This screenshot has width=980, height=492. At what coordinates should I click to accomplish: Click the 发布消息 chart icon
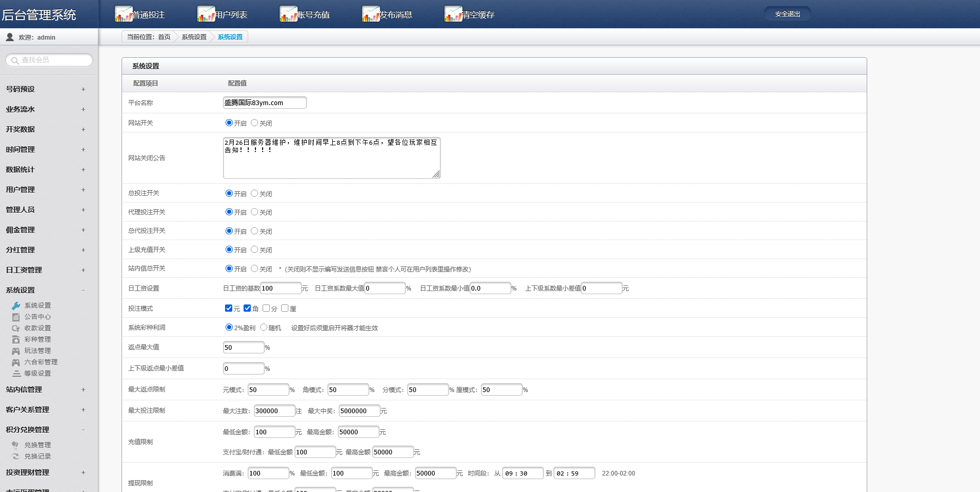[x=371, y=14]
